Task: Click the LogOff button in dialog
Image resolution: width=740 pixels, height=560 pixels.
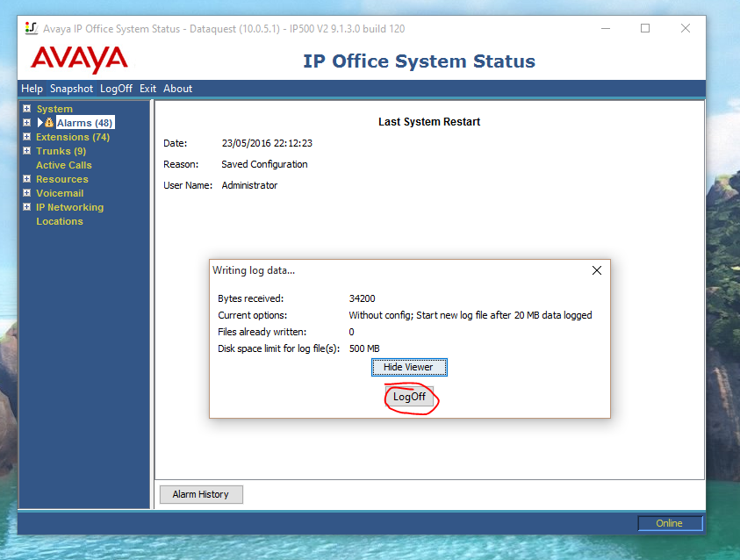Action: tap(409, 397)
